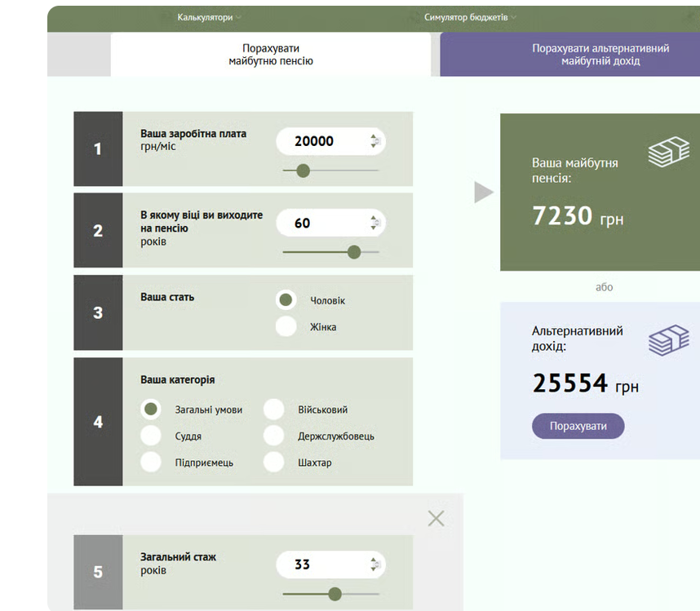Select the Жінка gender option

(x=286, y=326)
